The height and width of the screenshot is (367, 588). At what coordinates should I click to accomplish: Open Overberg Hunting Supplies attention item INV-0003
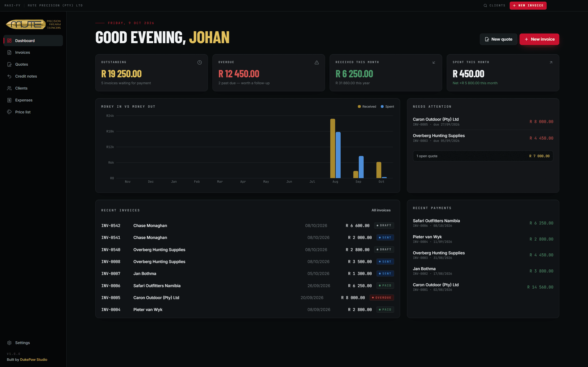[x=483, y=138]
